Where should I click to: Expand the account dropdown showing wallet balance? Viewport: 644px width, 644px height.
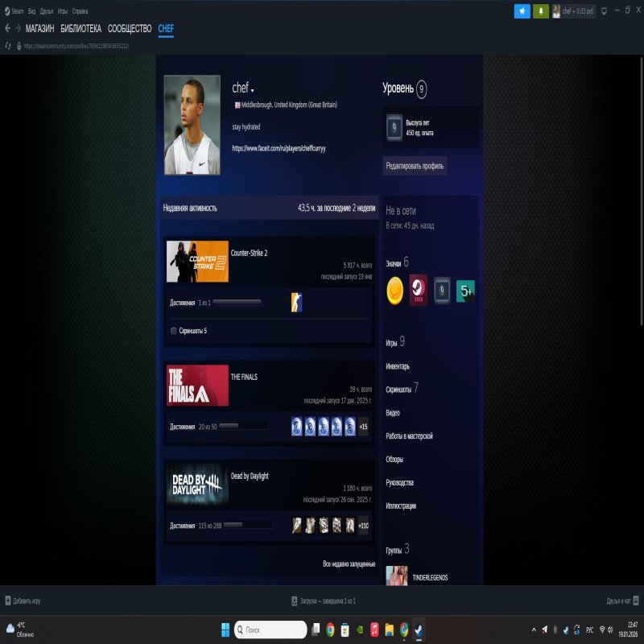point(578,10)
